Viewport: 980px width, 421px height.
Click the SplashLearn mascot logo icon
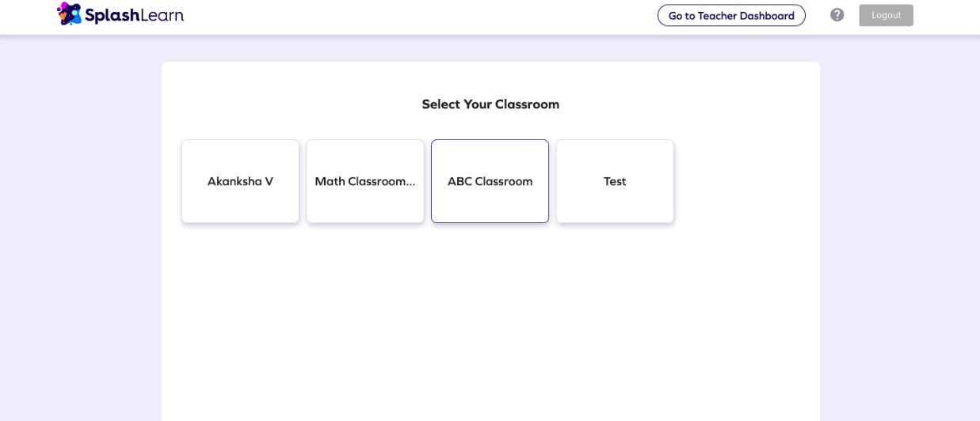pos(70,13)
